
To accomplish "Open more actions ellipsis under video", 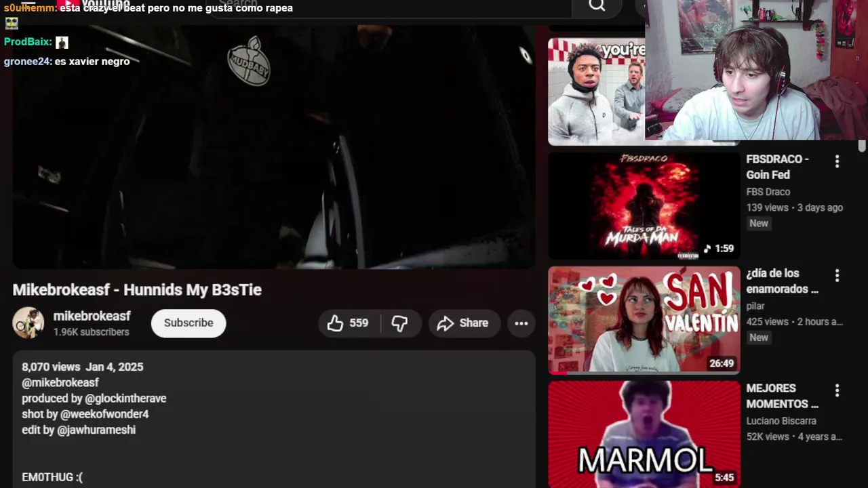I will point(521,323).
